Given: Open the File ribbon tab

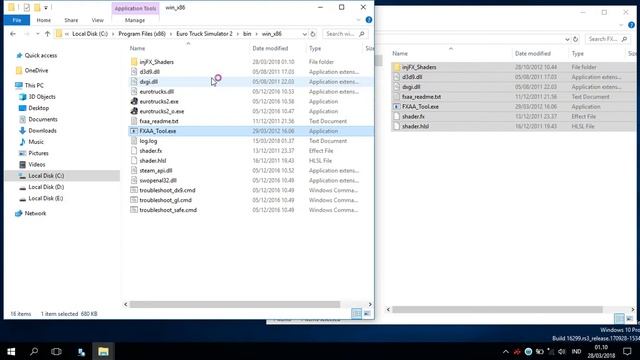Looking at the screenshot, I should click(x=17, y=20).
